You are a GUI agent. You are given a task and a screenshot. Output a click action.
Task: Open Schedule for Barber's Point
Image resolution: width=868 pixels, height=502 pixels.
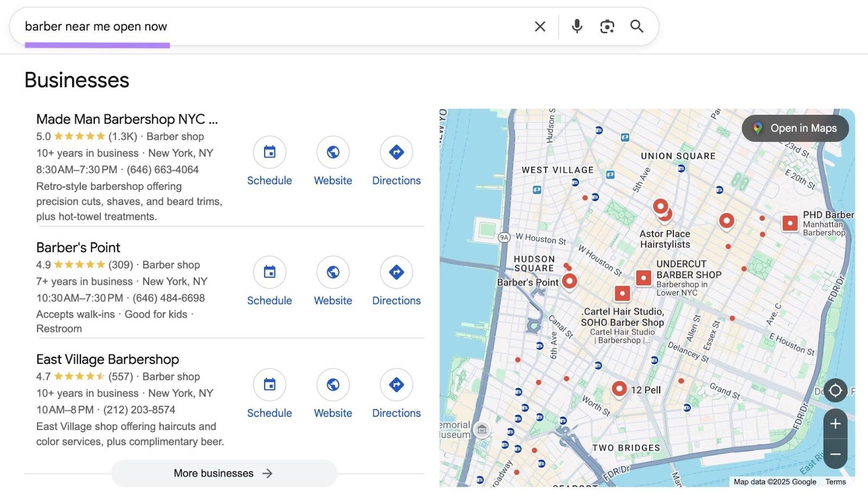[x=270, y=272]
